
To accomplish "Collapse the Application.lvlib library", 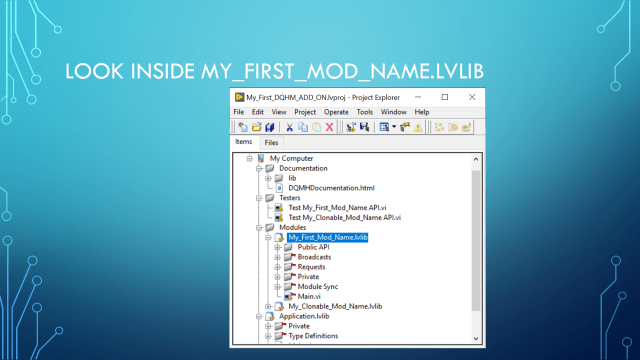I will pyautogui.click(x=259, y=316).
